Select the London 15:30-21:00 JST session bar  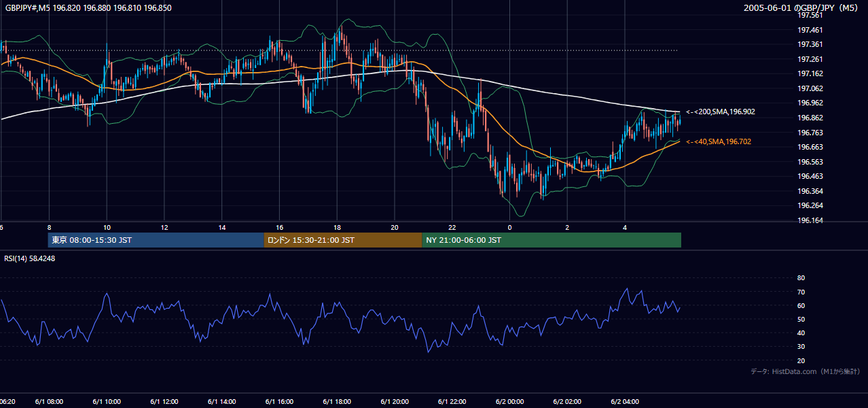click(343, 240)
